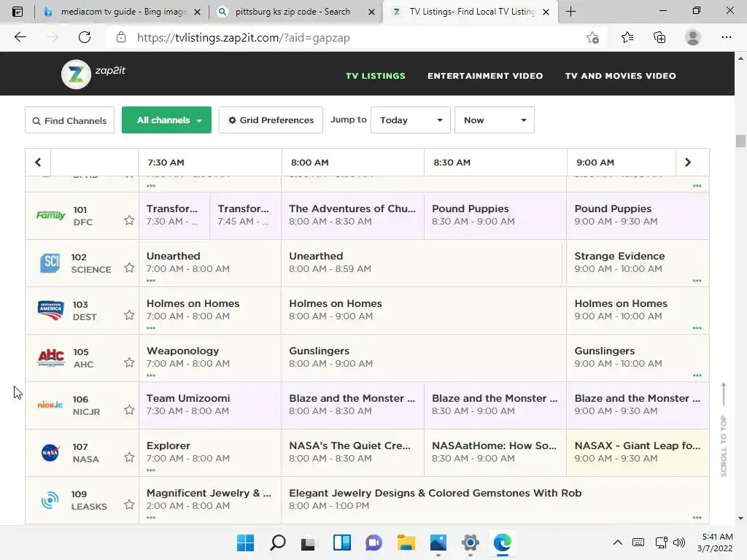This screenshot has height=560, width=747.
Task: Click Find Channels button
Action: 69,120
